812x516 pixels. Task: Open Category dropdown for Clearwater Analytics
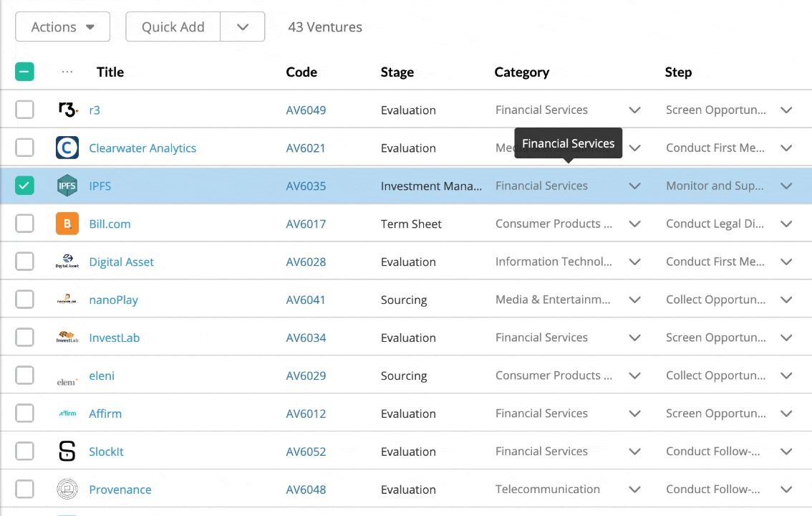click(x=635, y=148)
